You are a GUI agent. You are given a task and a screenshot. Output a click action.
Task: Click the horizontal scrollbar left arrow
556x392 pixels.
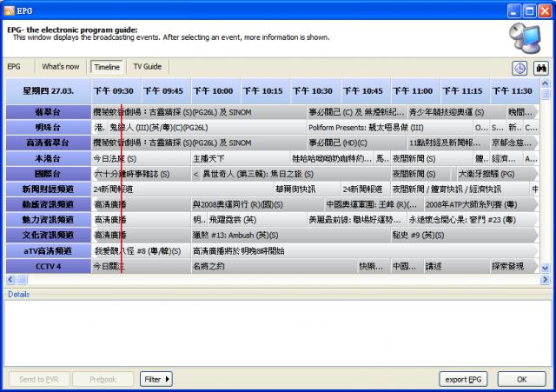[x=10, y=279]
